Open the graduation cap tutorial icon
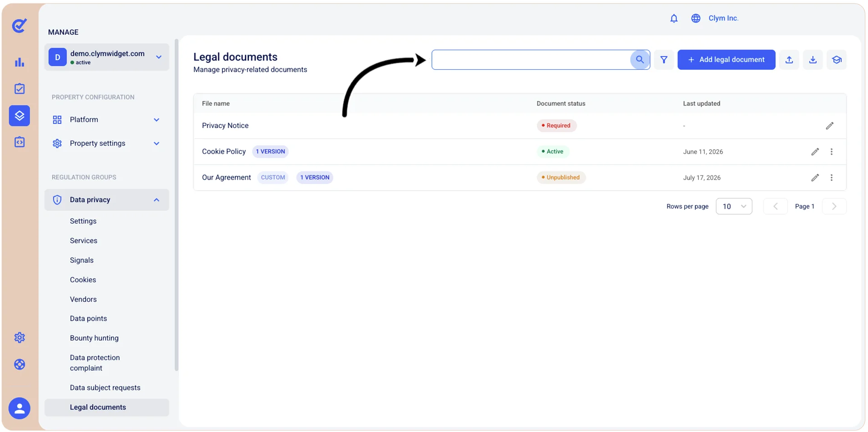The width and height of the screenshot is (868, 432). [836, 60]
